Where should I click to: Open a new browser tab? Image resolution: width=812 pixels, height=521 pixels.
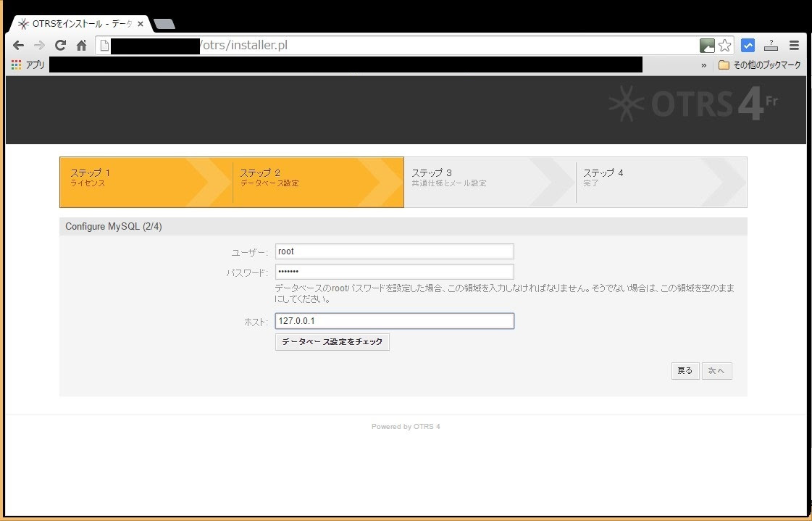pyautogui.click(x=164, y=22)
